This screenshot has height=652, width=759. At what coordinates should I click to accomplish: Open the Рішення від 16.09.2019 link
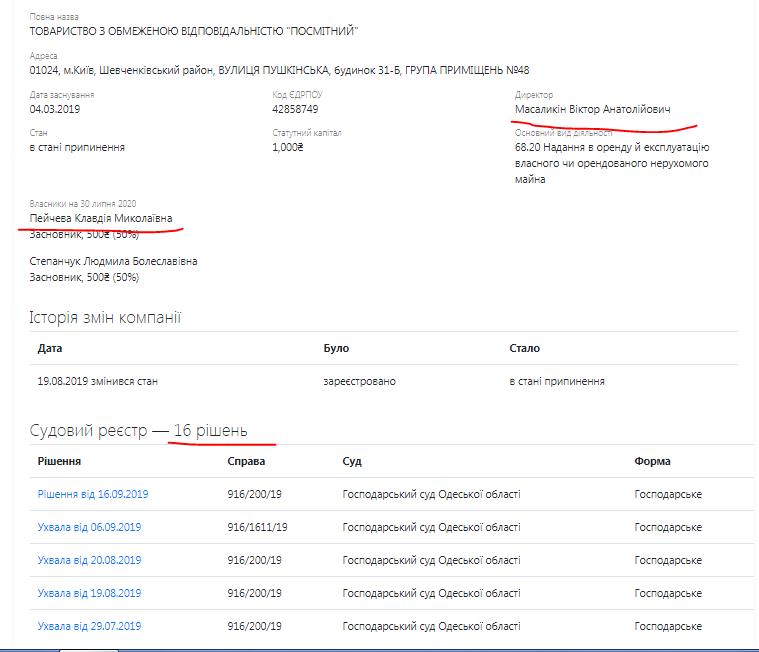pos(92,494)
